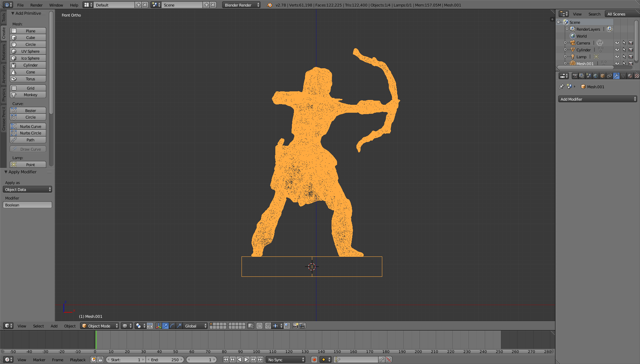Open the World properties tab
The image size is (640, 364).
(595, 76)
